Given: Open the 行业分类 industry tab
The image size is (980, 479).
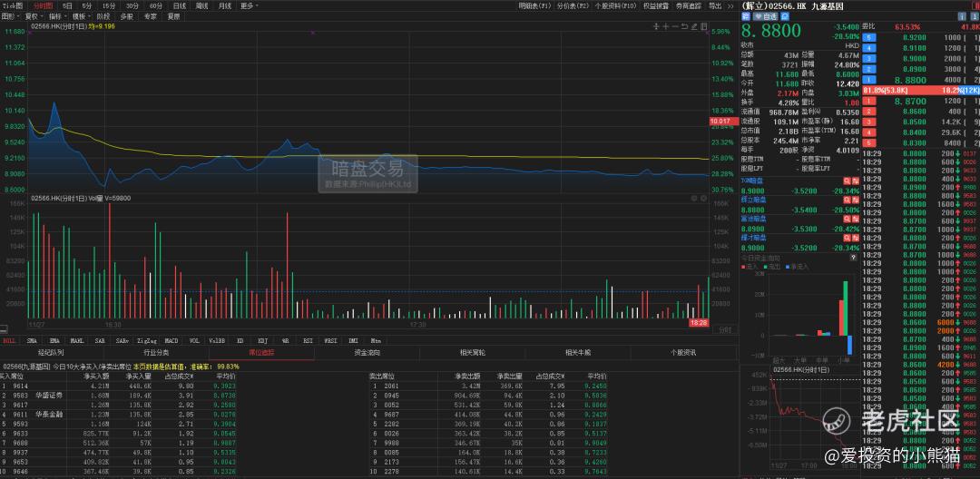Looking at the screenshot, I should [x=156, y=353].
